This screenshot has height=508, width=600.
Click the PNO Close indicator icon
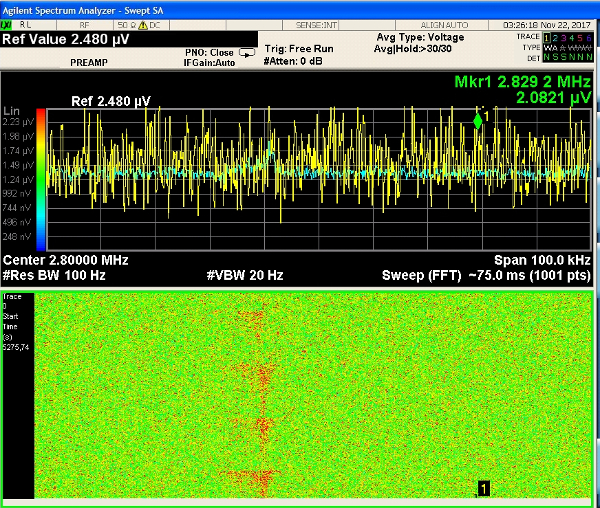246,53
